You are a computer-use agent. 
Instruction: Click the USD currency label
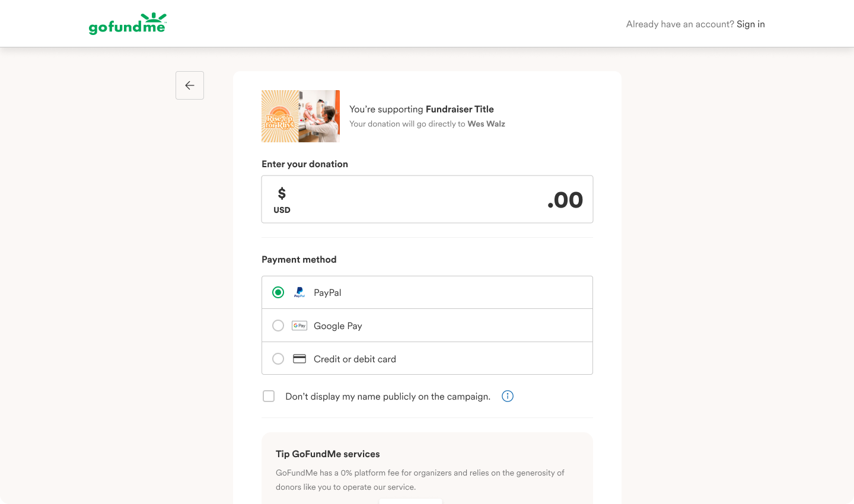pos(282,210)
